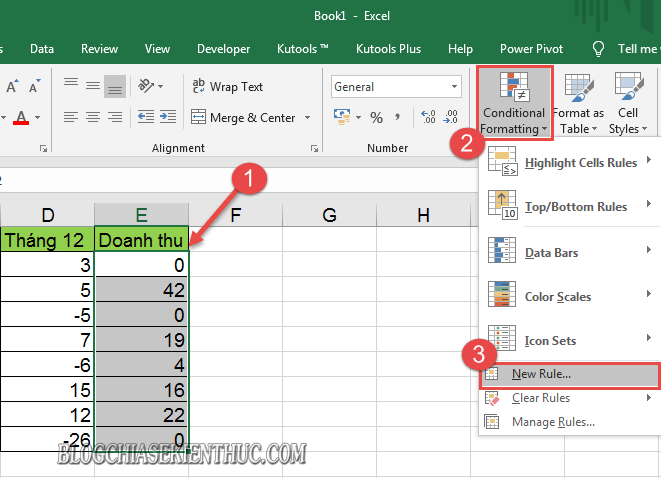Screen dimensions: 661x478
Task: Select cell containing 22 in column E
Action: [x=142, y=415]
